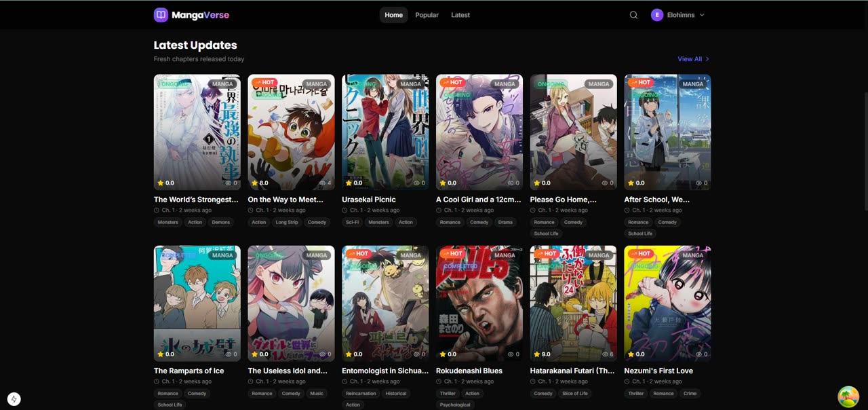Open the search magnifier icon

click(633, 15)
